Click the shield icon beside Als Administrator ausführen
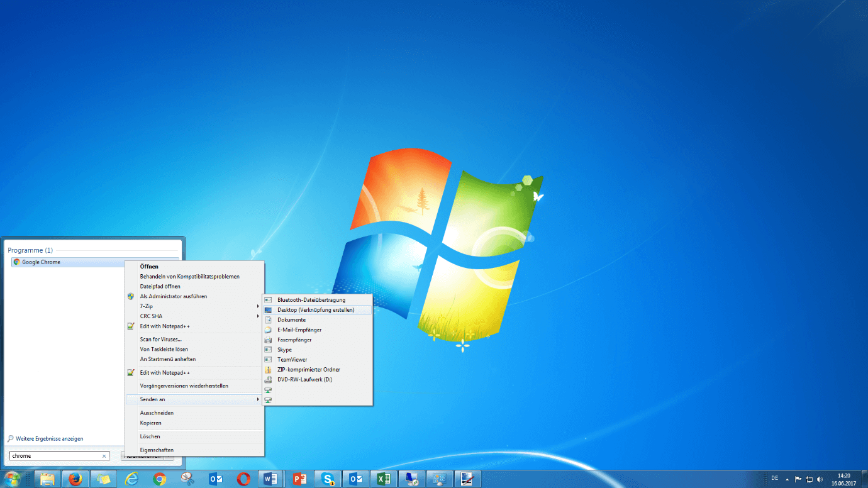The width and height of the screenshot is (868, 488). (x=131, y=296)
